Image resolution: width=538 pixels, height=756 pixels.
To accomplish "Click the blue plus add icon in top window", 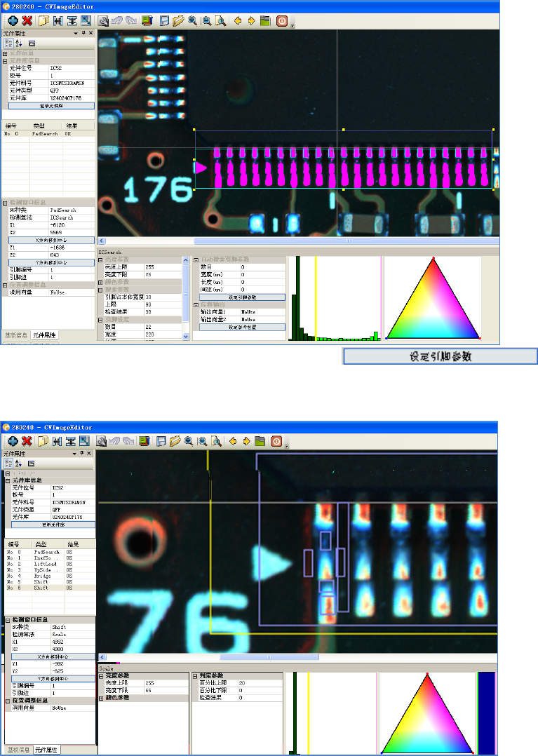I will [13, 21].
